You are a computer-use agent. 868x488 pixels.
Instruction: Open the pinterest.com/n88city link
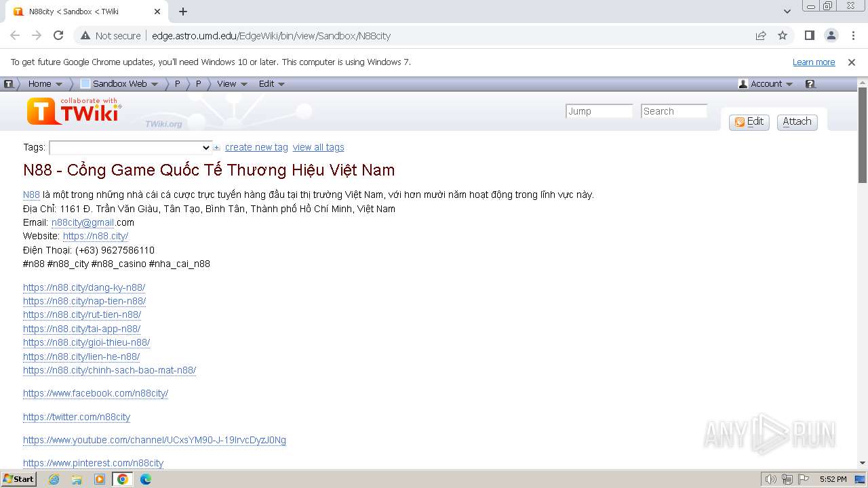click(x=93, y=463)
